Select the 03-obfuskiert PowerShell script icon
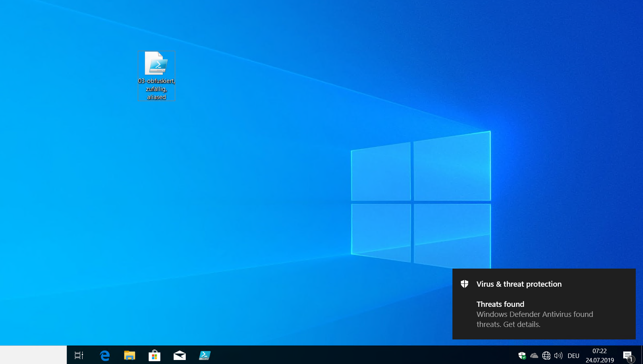 (x=156, y=63)
